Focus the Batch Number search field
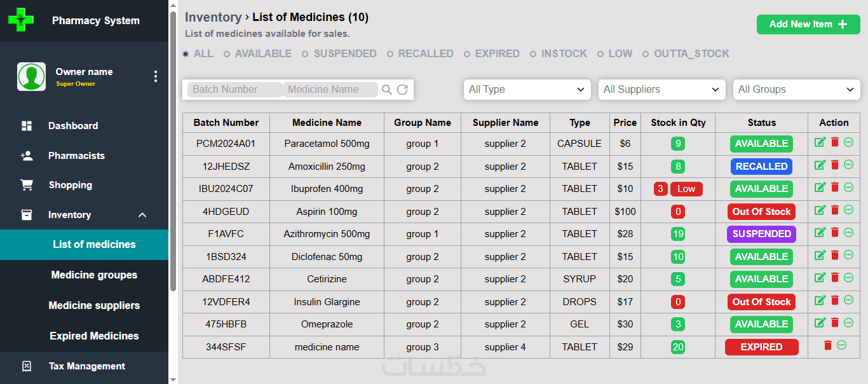Viewport: 868px width, 384px height. (234, 90)
